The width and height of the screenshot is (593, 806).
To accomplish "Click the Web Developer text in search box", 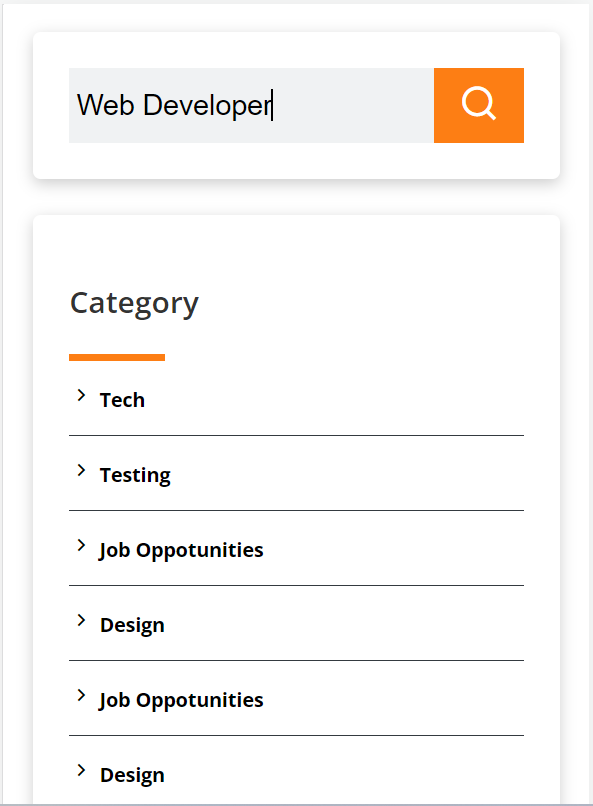I will (174, 105).
